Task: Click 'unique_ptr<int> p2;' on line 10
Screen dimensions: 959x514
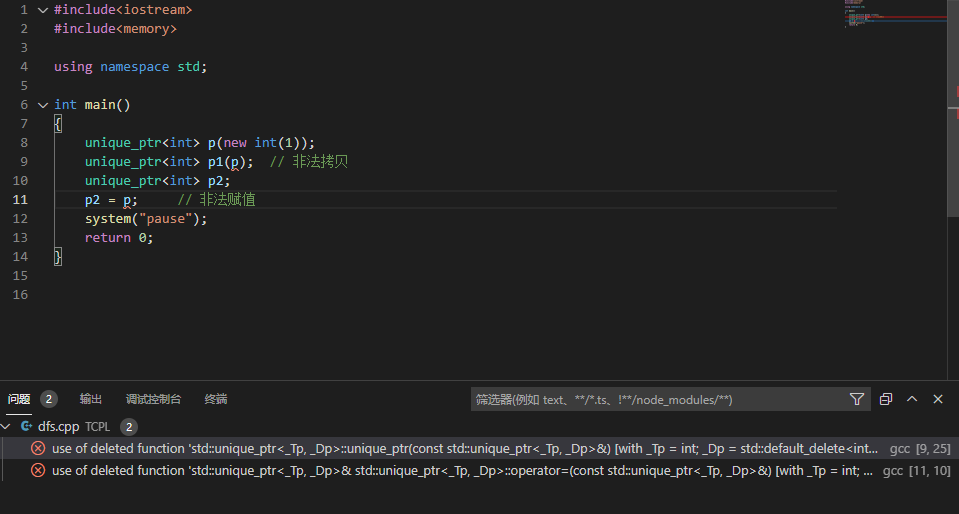Action: [x=158, y=181]
